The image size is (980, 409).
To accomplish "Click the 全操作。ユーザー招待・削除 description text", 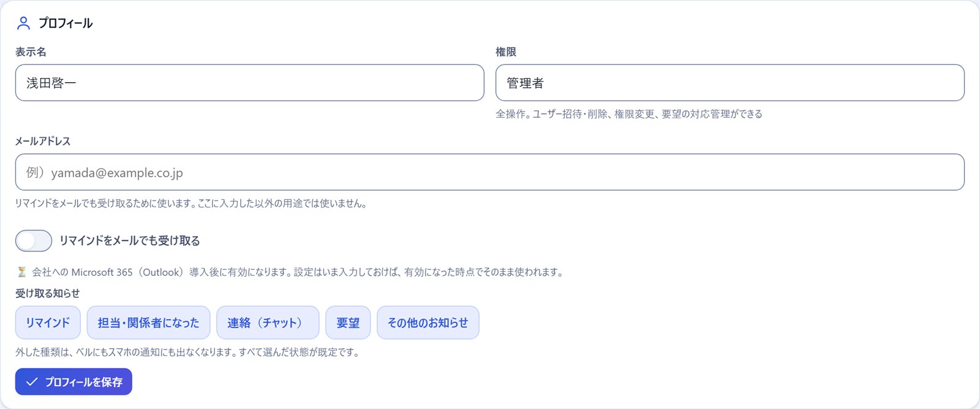I will (629, 114).
